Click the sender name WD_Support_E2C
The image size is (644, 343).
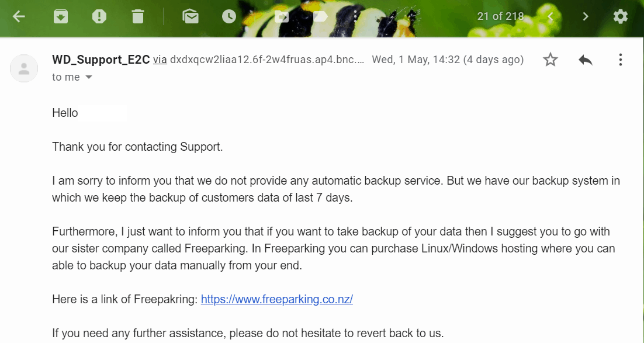(101, 60)
